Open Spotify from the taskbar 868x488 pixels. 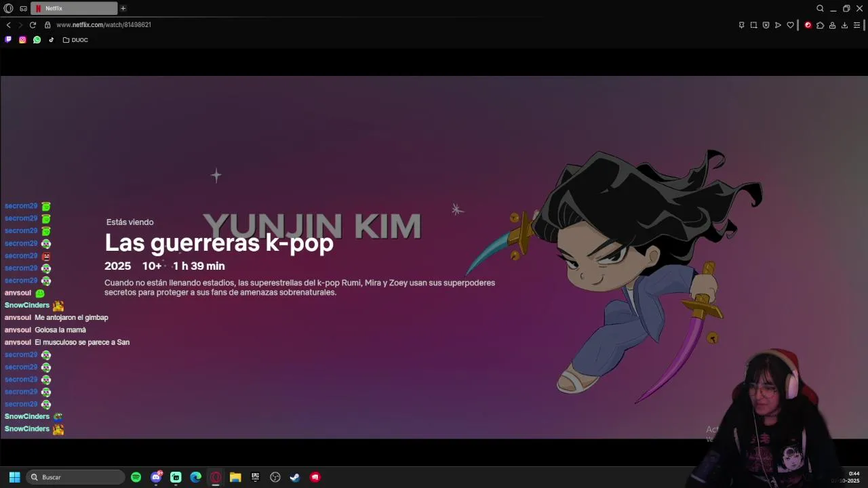136,477
